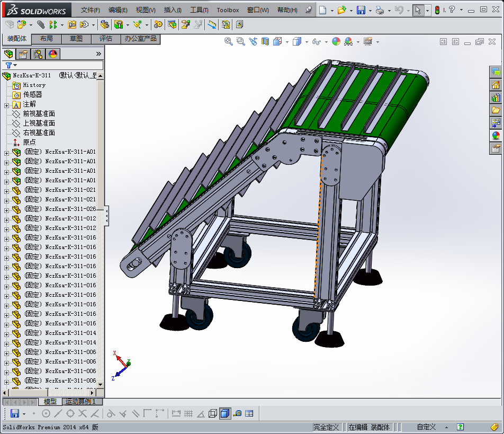Expand the 注解 annotations folder
The image size is (504, 434).
(x=6, y=105)
